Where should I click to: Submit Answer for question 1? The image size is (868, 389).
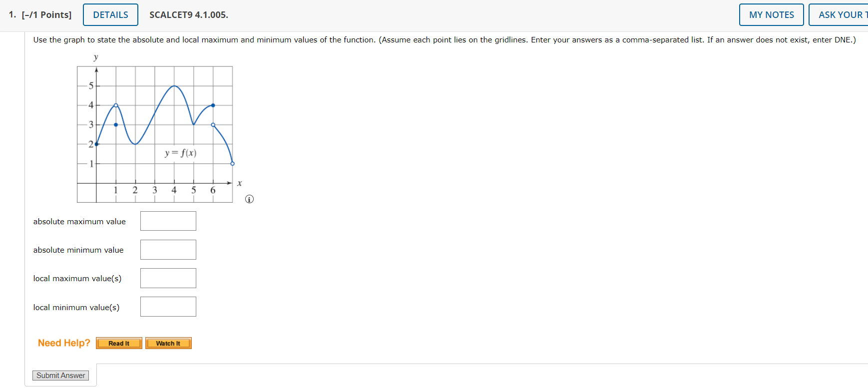tap(60, 375)
